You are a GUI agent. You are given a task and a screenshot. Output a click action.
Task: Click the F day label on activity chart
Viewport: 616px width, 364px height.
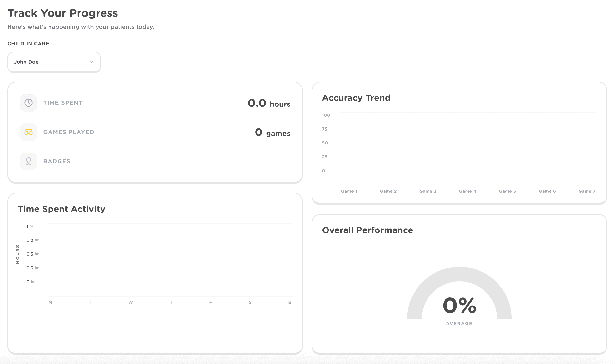click(x=211, y=302)
